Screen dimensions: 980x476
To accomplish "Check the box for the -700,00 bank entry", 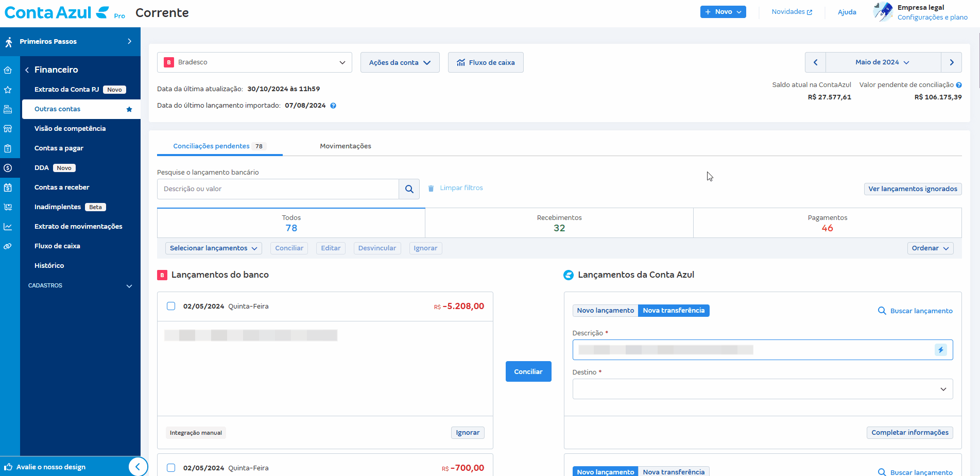I will point(171,468).
